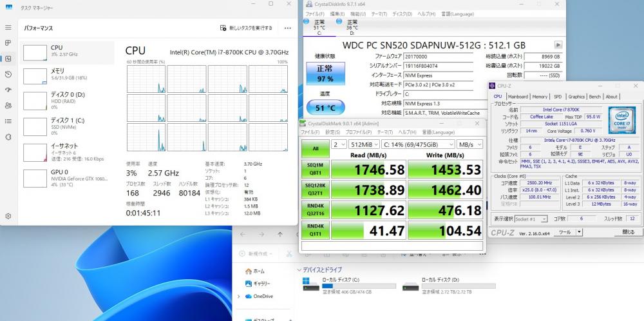
Task: Open Details list icon in Task Manager
Action: (8, 121)
